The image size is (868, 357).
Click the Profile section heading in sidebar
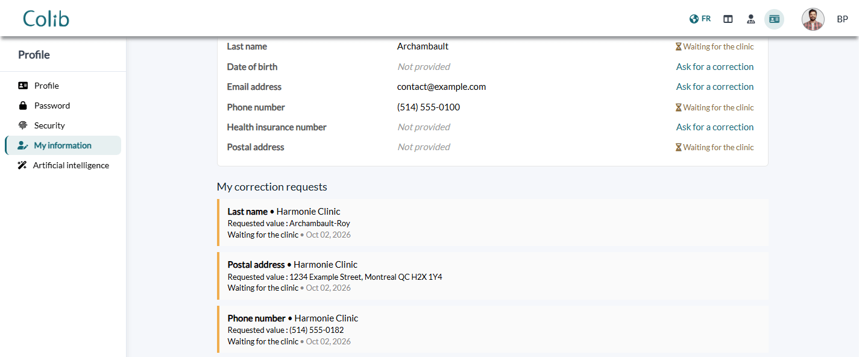pos(34,55)
